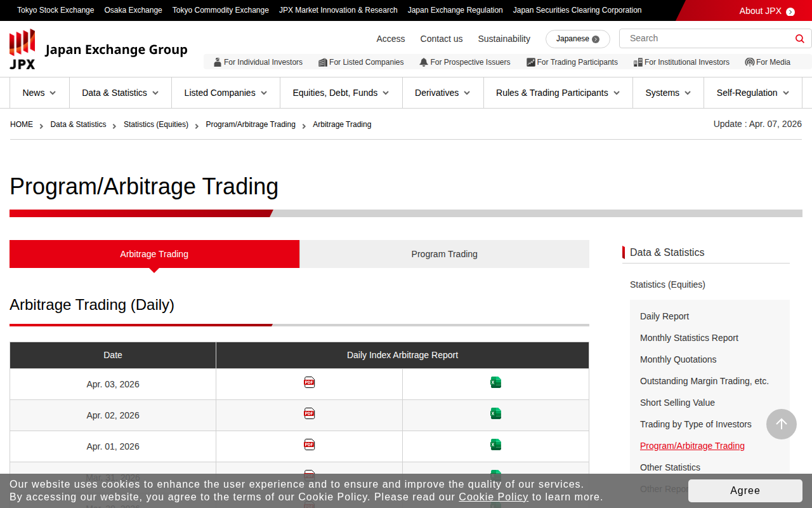Open the Sustainability link
The width and height of the screenshot is (812, 508).
tap(504, 39)
